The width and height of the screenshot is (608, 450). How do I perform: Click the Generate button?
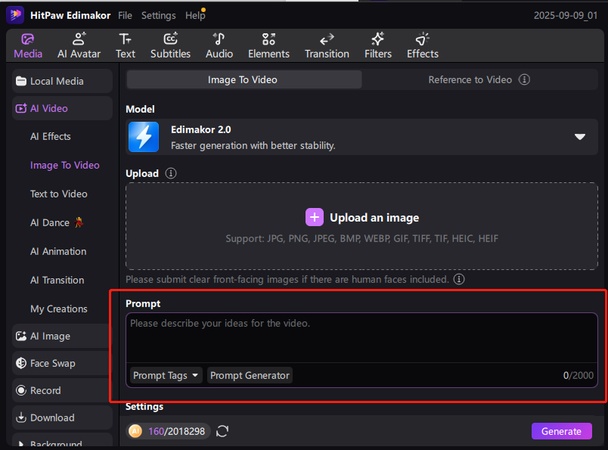tap(561, 431)
